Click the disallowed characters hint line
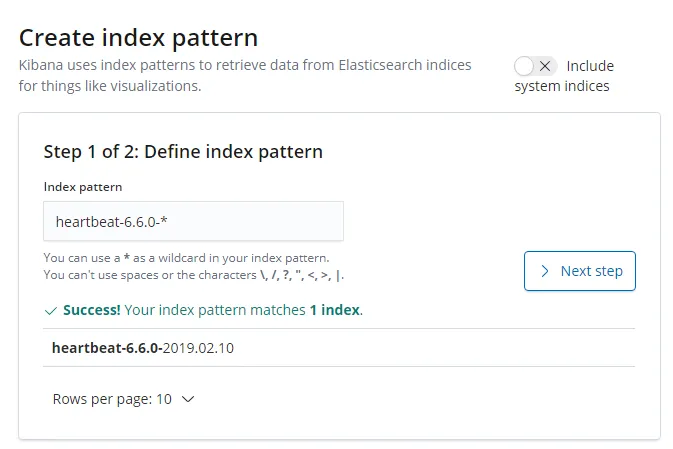The height and width of the screenshot is (449, 673). click(x=195, y=274)
